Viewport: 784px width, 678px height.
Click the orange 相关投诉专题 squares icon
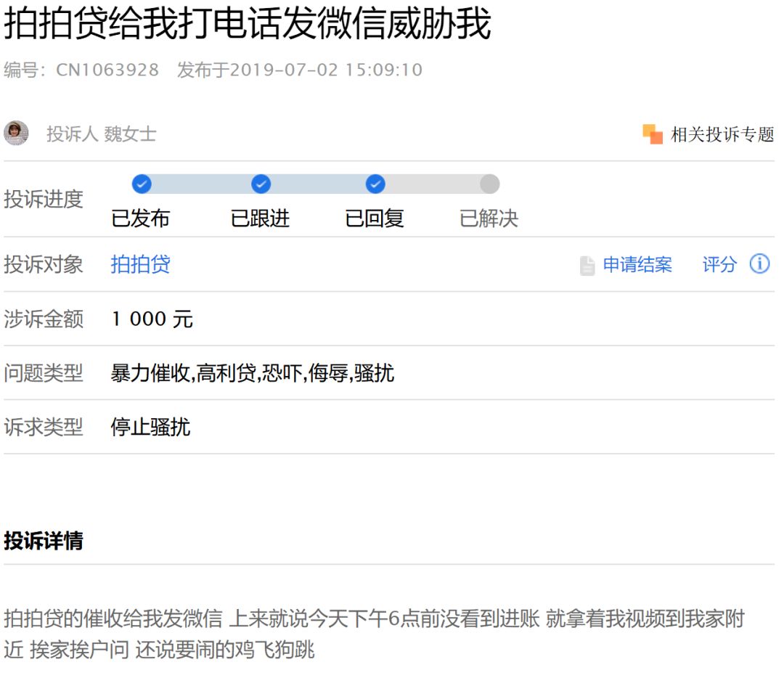click(653, 134)
